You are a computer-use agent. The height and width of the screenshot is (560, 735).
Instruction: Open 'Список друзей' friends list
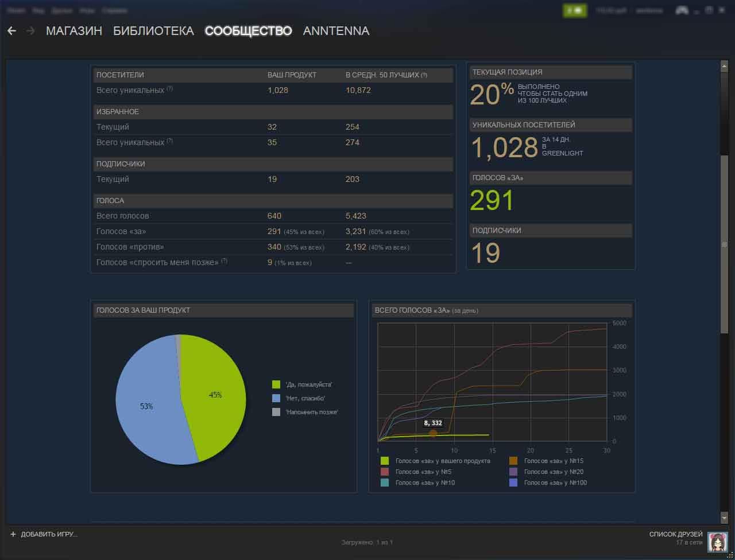(676, 534)
